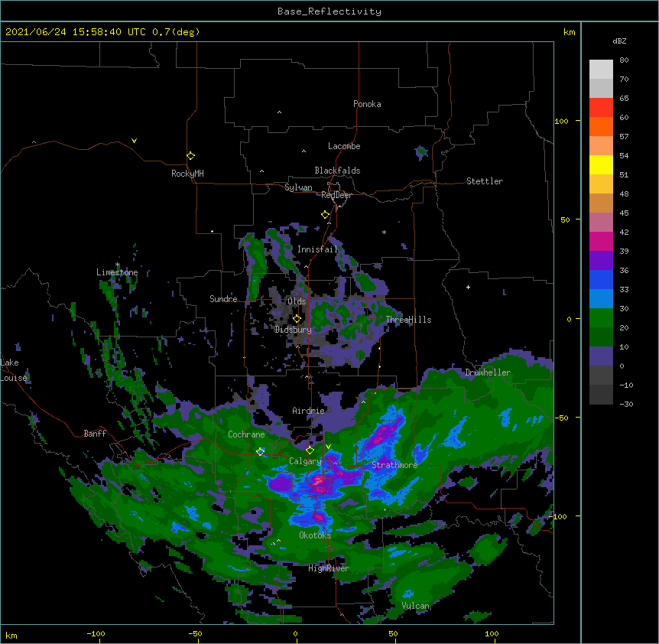Click the Base_Reflectivity title
659x644 pixels.
pyautogui.click(x=329, y=11)
